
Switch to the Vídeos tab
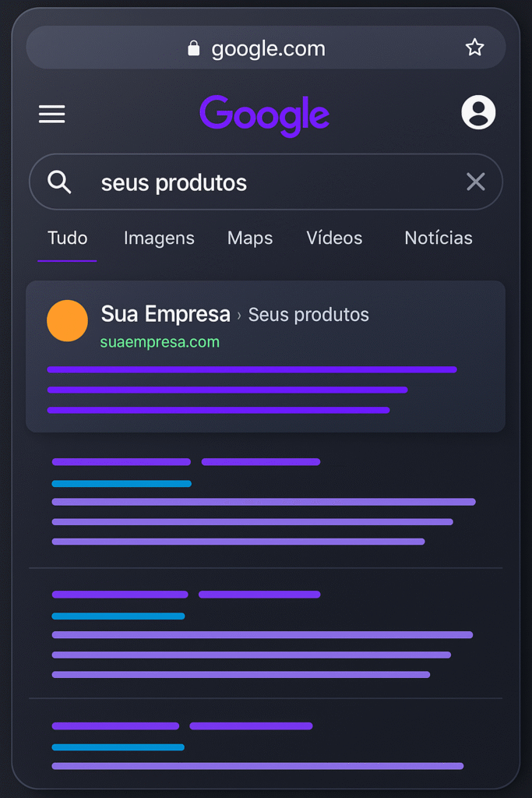tap(334, 238)
